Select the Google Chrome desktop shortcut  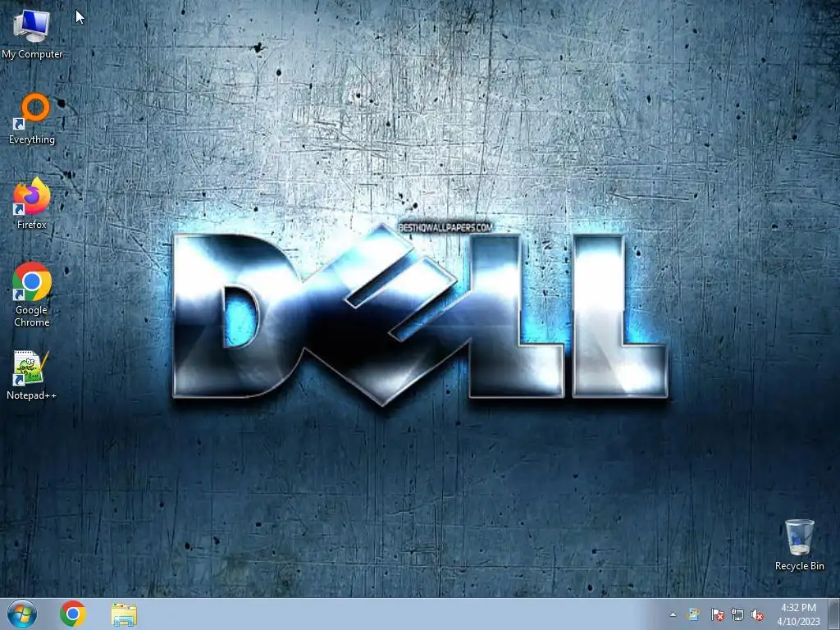pyautogui.click(x=32, y=294)
